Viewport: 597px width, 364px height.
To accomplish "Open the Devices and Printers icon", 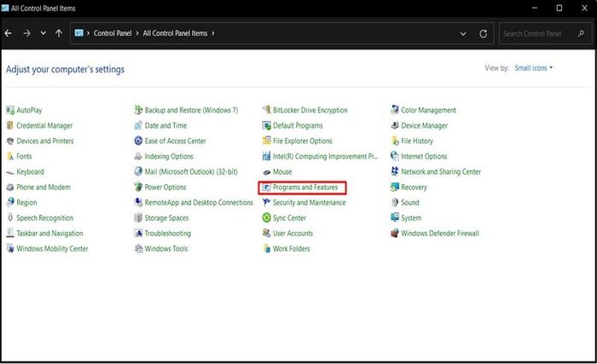I will click(x=10, y=141).
